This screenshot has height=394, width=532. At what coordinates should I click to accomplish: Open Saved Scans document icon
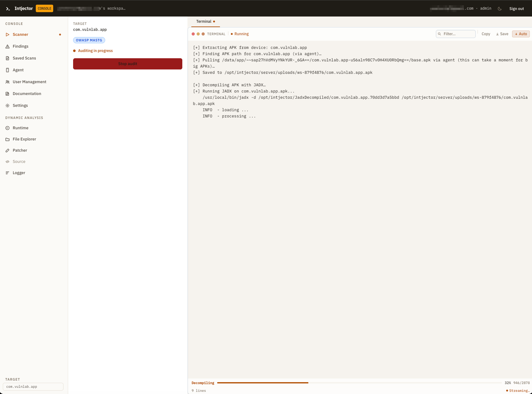(7, 58)
